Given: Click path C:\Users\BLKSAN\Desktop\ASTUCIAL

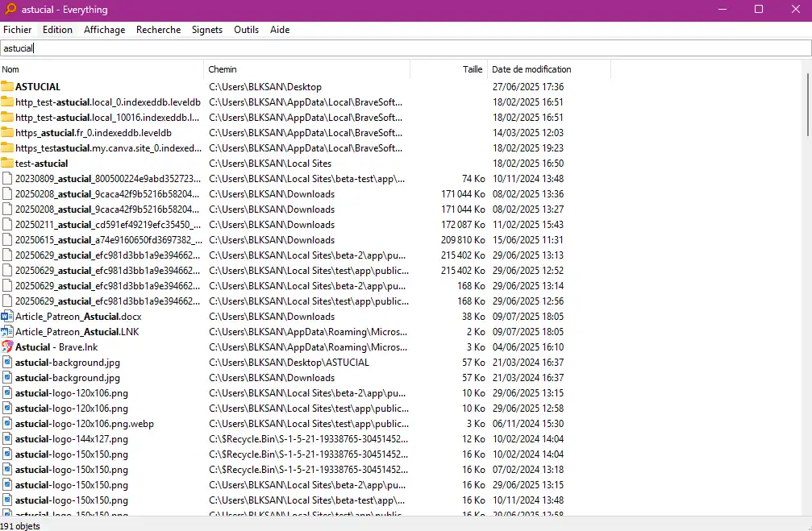Looking at the screenshot, I should point(289,363).
